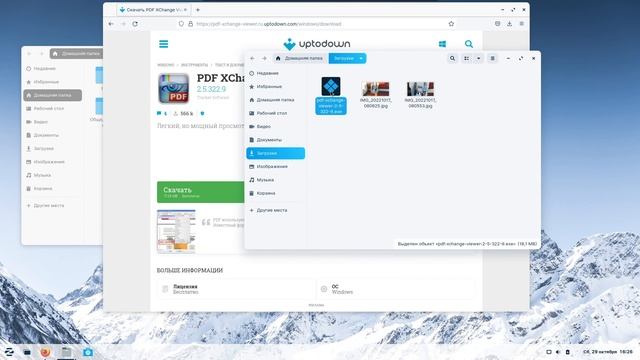Open a new browser tab
The image size is (640, 360).
click(x=198, y=10)
